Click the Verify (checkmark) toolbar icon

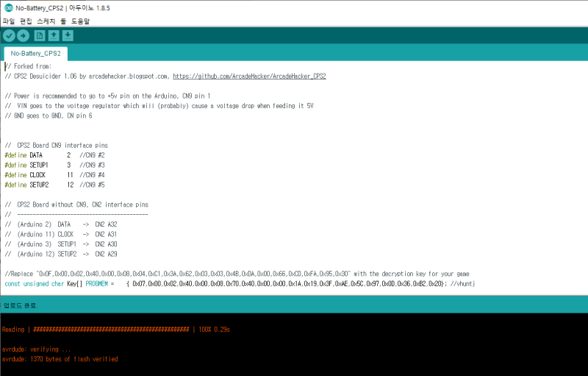(x=9, y=35)
